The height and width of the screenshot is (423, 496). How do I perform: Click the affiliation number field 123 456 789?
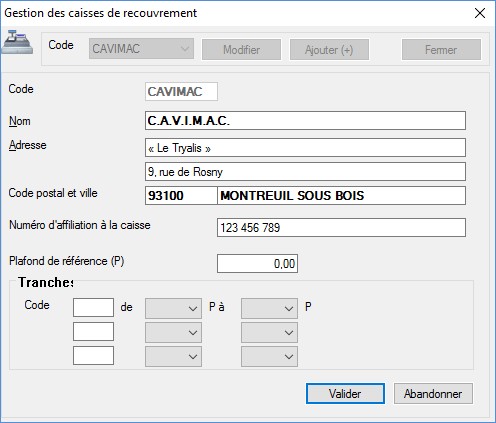point(341,228)
